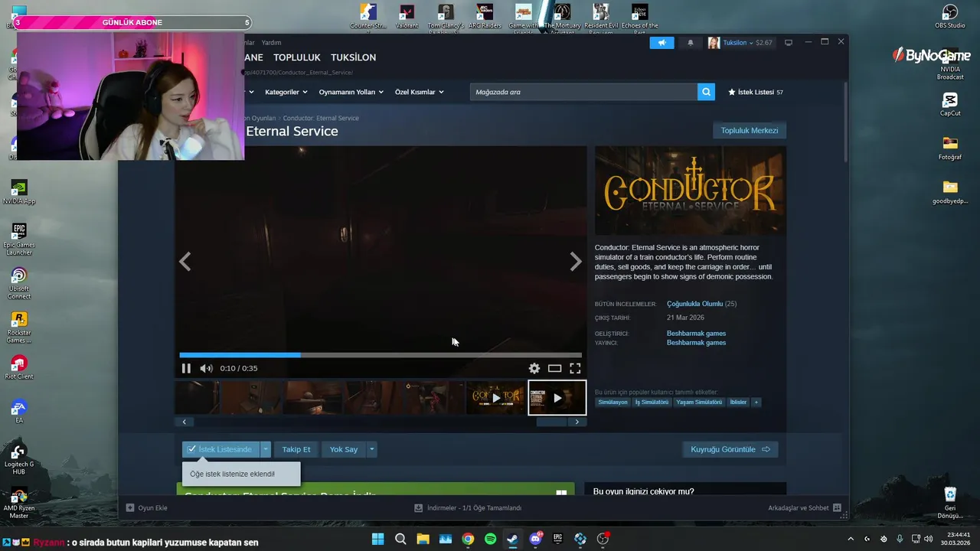Seek on the trailer progress bar
The image size is (980, 551).
click(381, 355)
